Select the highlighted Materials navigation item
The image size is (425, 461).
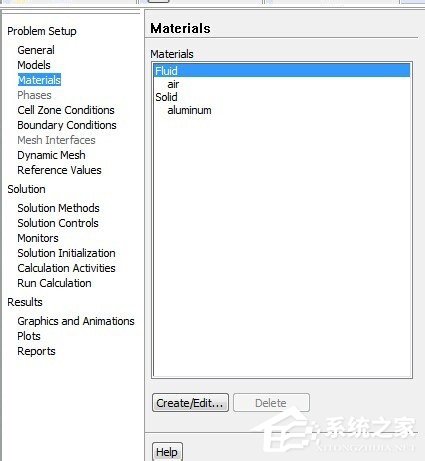pos(39,80)
